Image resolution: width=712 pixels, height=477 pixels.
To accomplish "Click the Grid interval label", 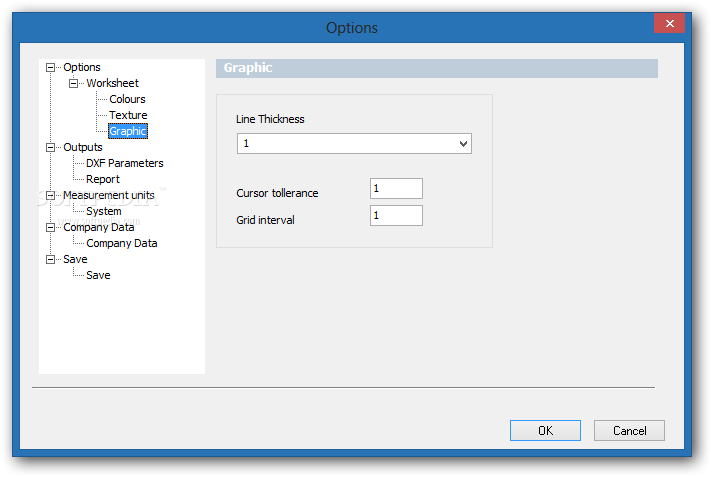I will click(x=265, y=220).
